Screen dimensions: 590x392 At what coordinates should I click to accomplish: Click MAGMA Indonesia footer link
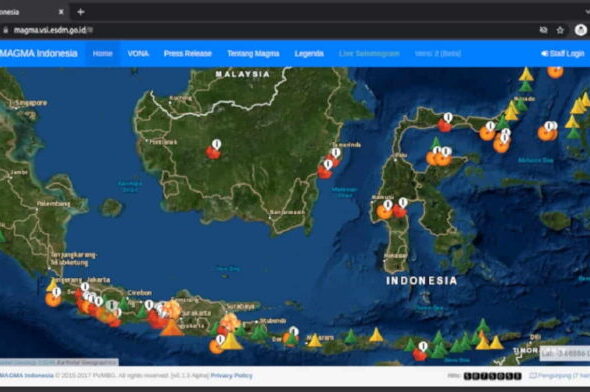(x=26, y=375)
